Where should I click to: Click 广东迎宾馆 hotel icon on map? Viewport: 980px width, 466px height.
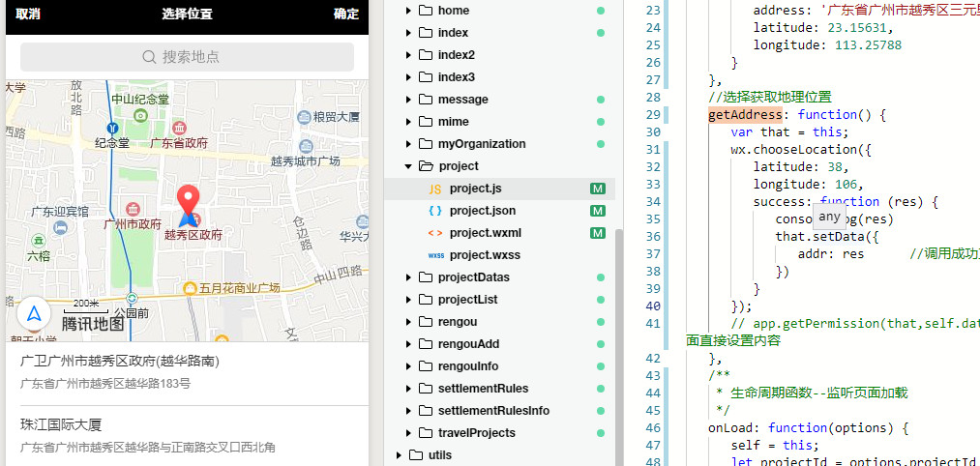point(61,228)
